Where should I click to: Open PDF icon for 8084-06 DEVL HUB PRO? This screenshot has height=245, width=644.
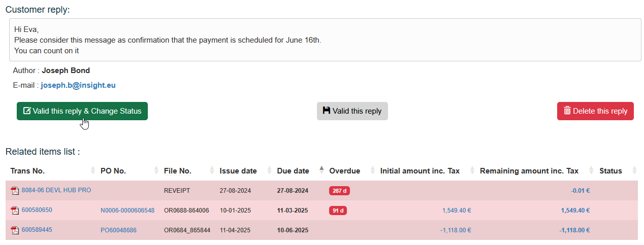click(x=15, y=191)
